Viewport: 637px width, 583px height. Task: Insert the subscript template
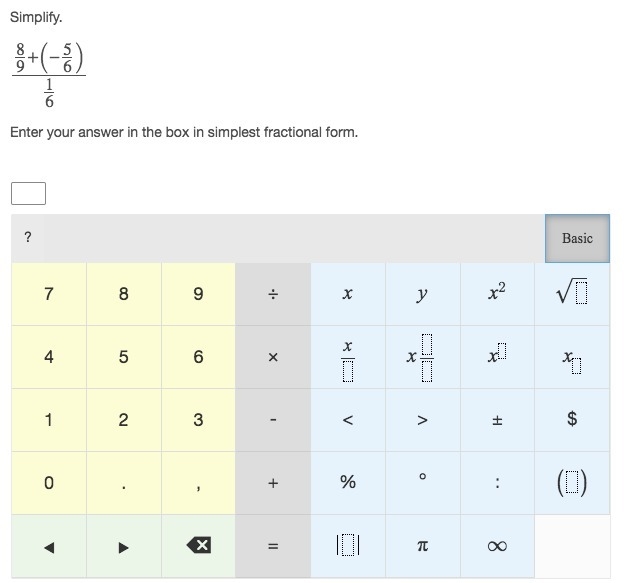pos(572,357)
